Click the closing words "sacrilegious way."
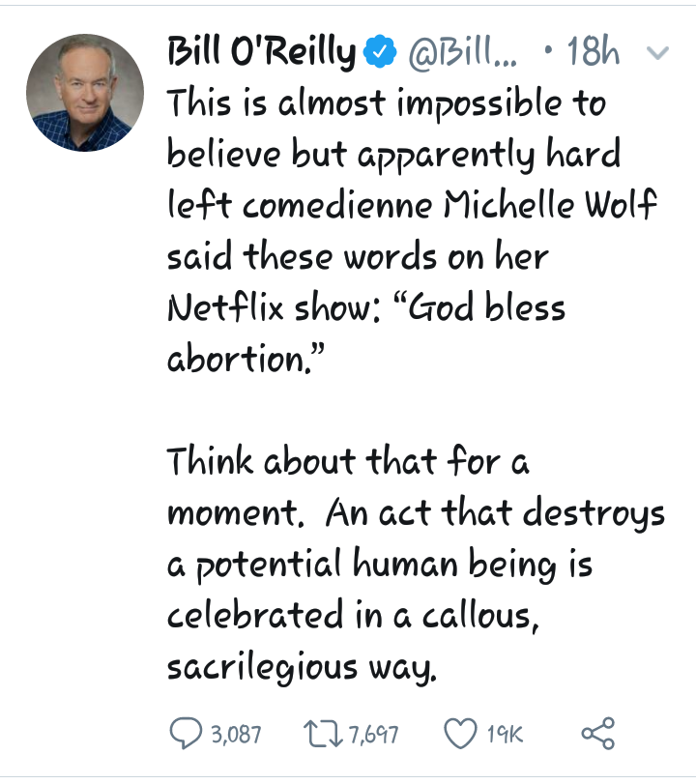This screenshot has height=784, width=696. point(303,667)
